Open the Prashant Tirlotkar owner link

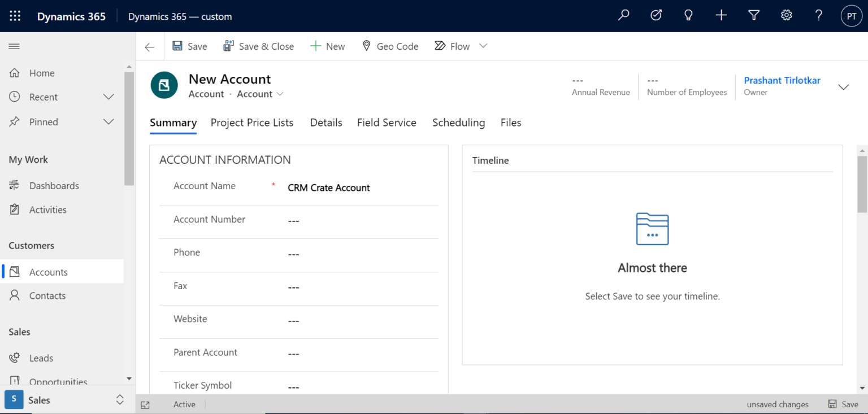(x=782, y=80)
